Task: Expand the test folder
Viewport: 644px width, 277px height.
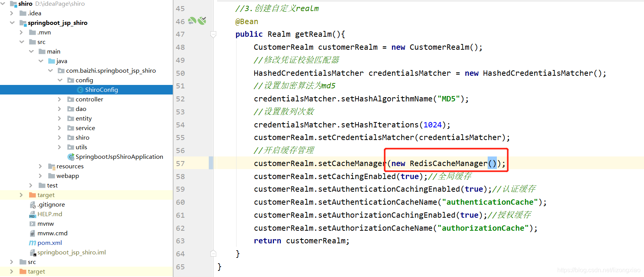Action: pos(31,186)
